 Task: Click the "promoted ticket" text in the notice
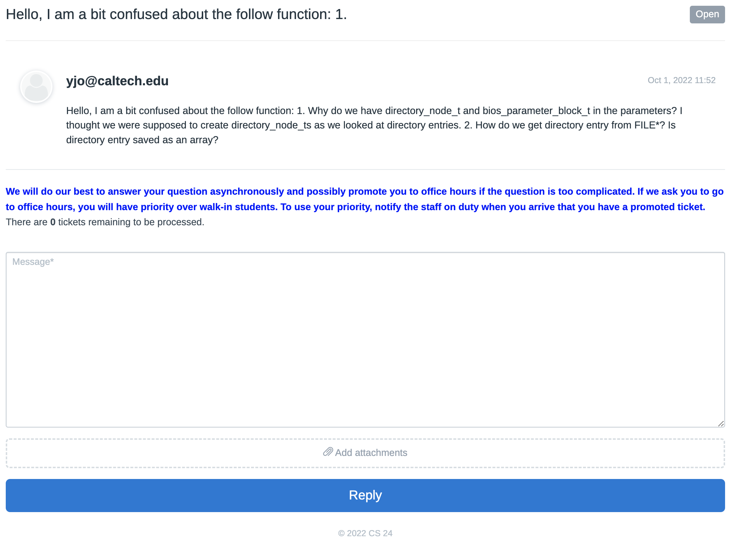click(x=667, y=207)
